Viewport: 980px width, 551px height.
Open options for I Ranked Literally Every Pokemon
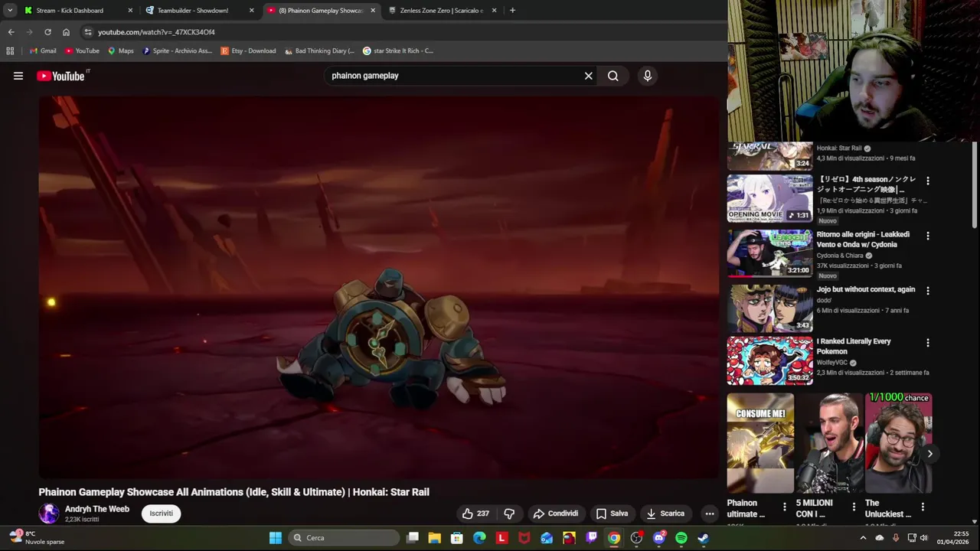point(928,343)
